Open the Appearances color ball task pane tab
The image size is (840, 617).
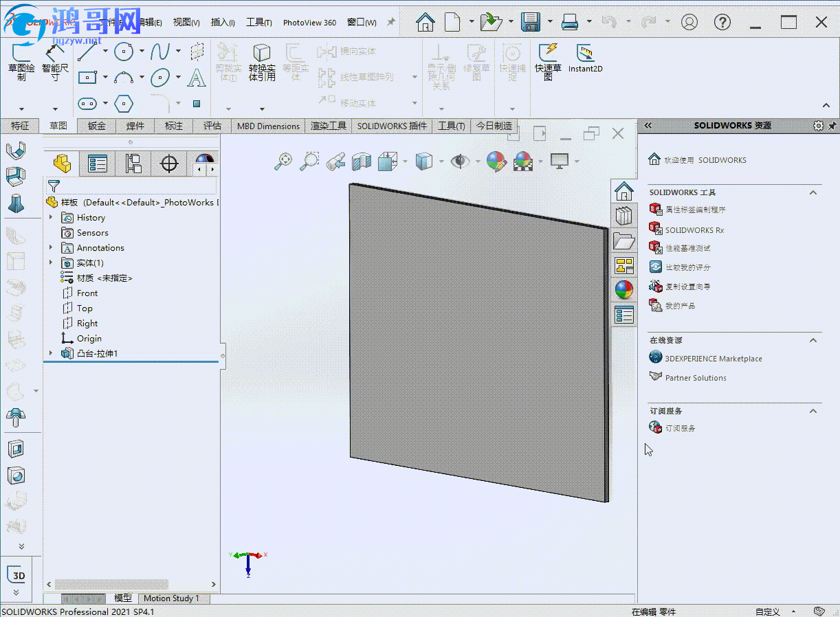pyautogui.click(x=623, y=290)
